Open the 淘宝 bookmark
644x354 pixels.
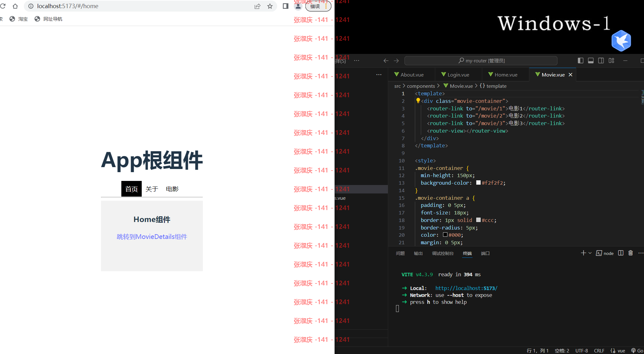pyautogui.click(x=18, y=19)
